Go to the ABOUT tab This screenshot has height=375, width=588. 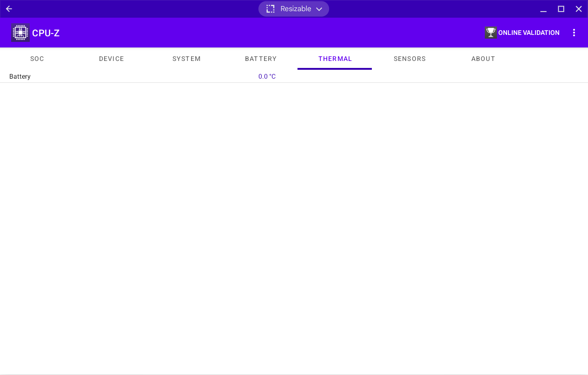click(x=483, y=59)
